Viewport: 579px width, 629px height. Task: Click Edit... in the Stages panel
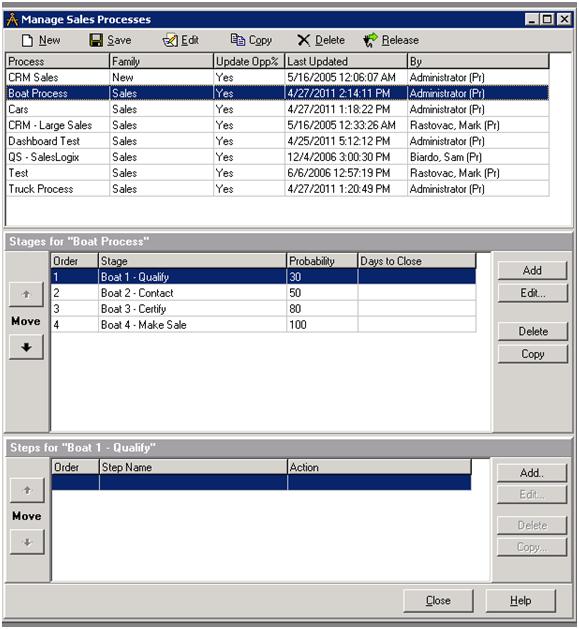[532, 293]
